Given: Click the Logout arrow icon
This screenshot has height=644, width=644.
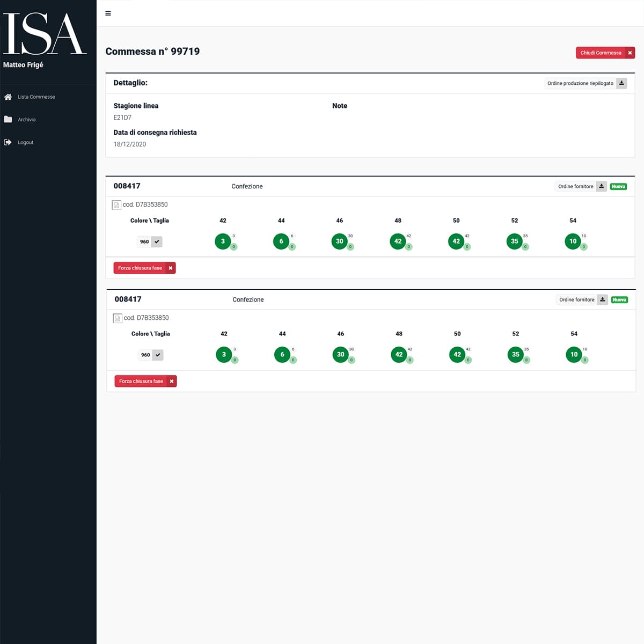Looking at the screenshot, I should [x=8, y=142].
